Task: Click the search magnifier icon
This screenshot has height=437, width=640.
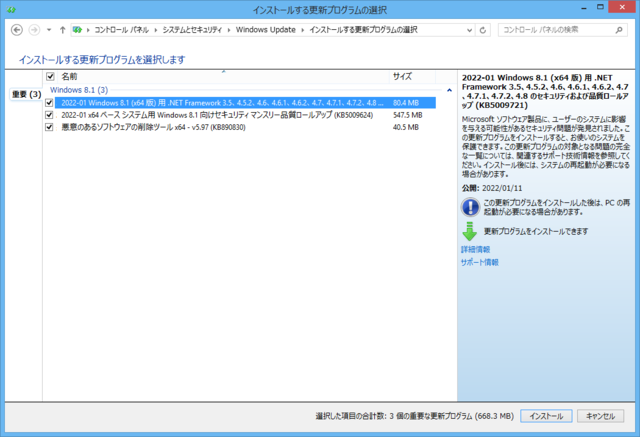Action: [x=619, y=30]
